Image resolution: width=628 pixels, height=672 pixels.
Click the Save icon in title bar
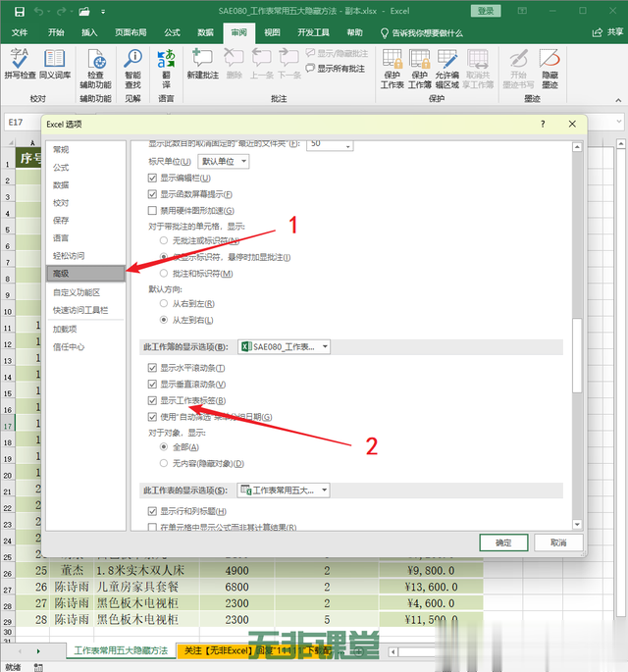(20, 12)
